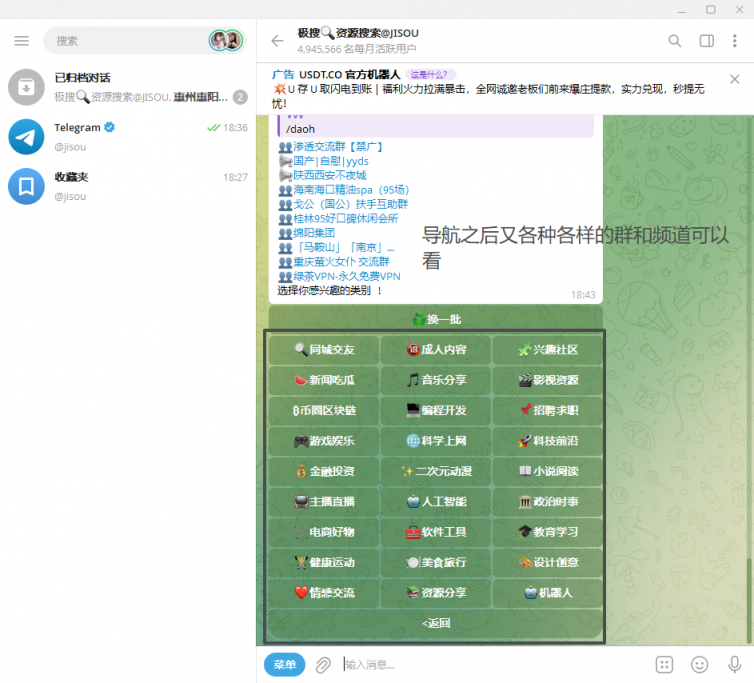
Task: Search within this chat using magnifier icon
Action: pos(675,41)
